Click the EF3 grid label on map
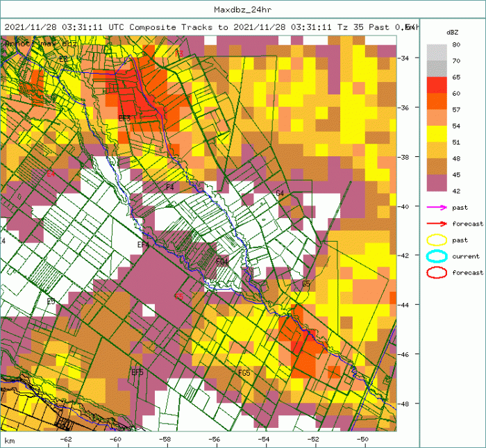 (x=124, y=118)
